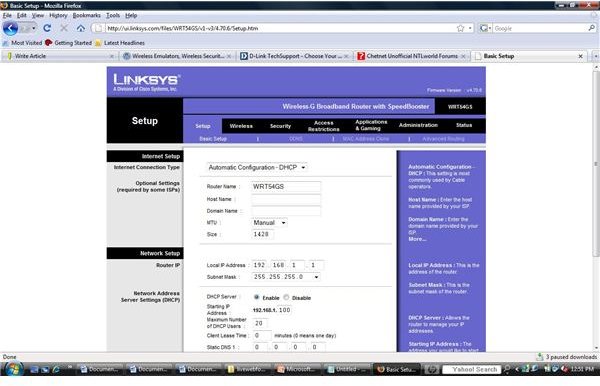The height and width of the screenshot is (386, 600).
Task: Click the MTU Size field showing 1428
Action: point(262,235)
